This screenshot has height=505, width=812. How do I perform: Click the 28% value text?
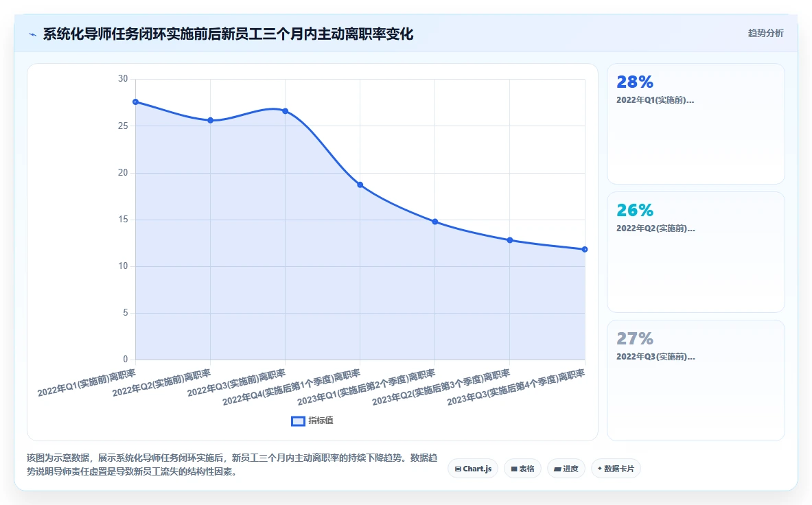point(635,82)
